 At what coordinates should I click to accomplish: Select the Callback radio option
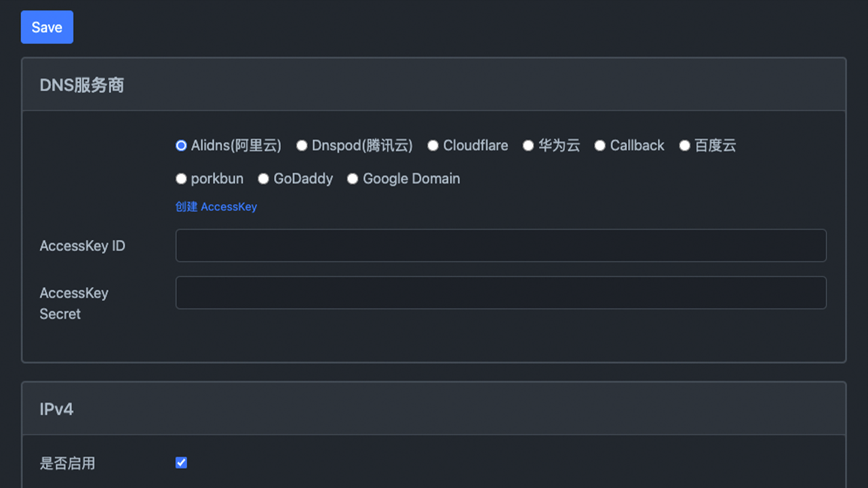click(599, 146)
